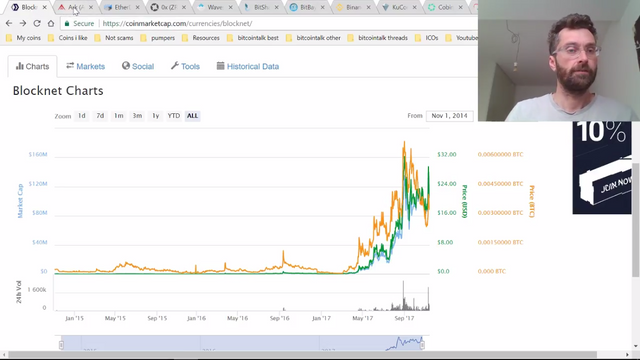Click the horizontal scrollbar right arrow
The width and height of the screenshot is (640, 360).
click(x=628, y=355)
